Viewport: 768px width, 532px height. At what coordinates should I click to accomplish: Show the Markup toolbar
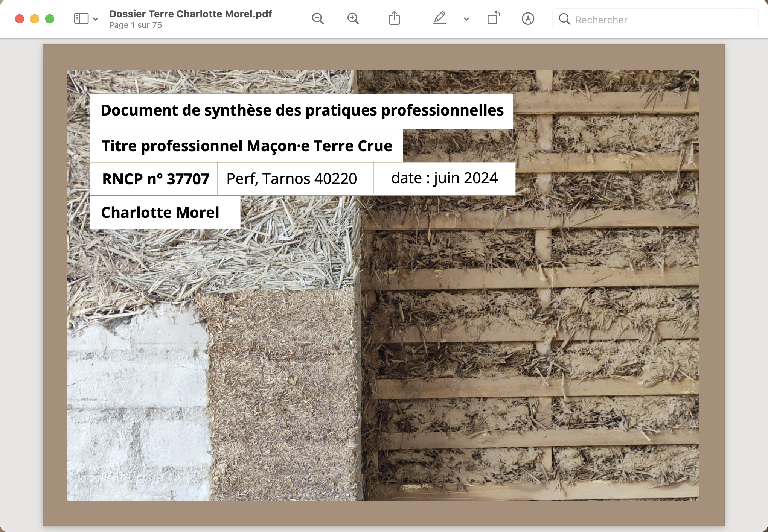[x=528, y=19]
